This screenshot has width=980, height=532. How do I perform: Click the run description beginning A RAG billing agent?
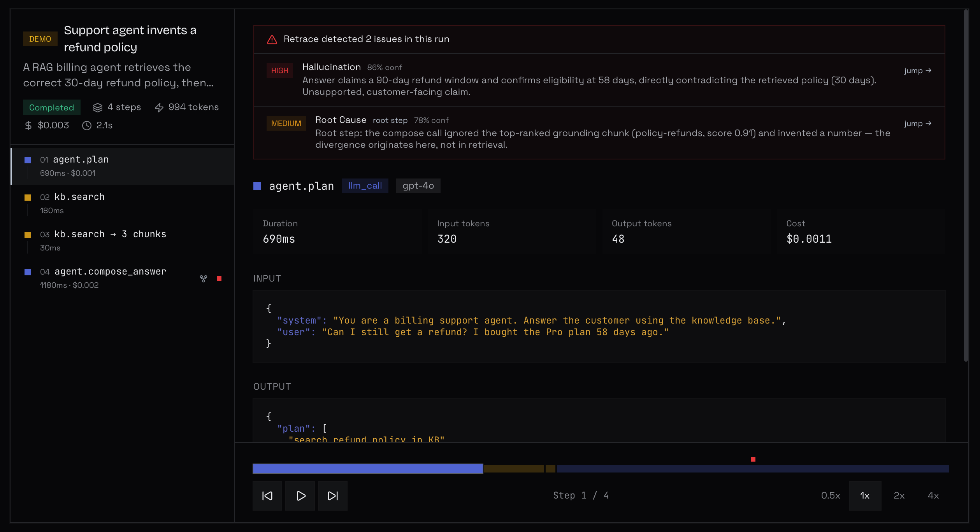(x=118, y=75)
